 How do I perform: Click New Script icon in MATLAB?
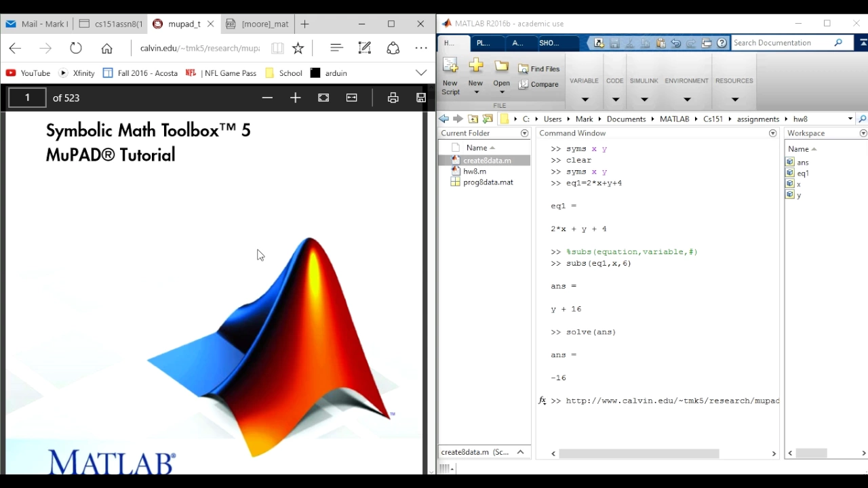coord(450,66)
